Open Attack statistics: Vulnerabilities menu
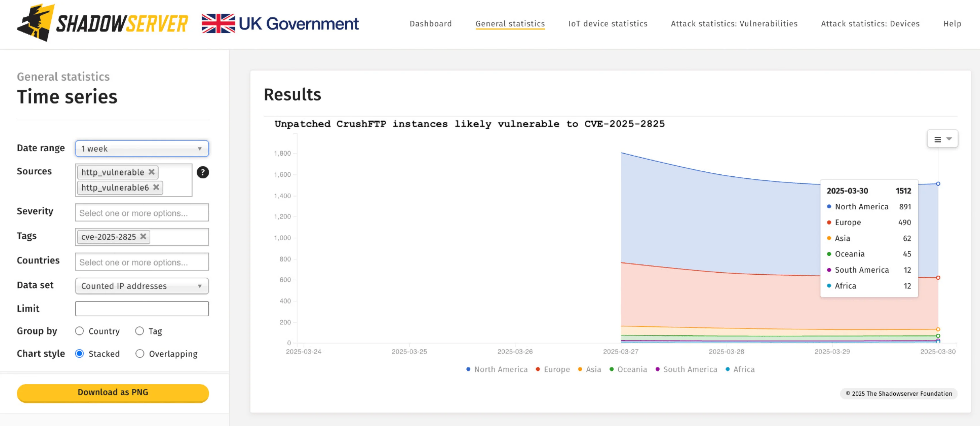The width and height of the screenshot is (980, 426). [734, 24]
